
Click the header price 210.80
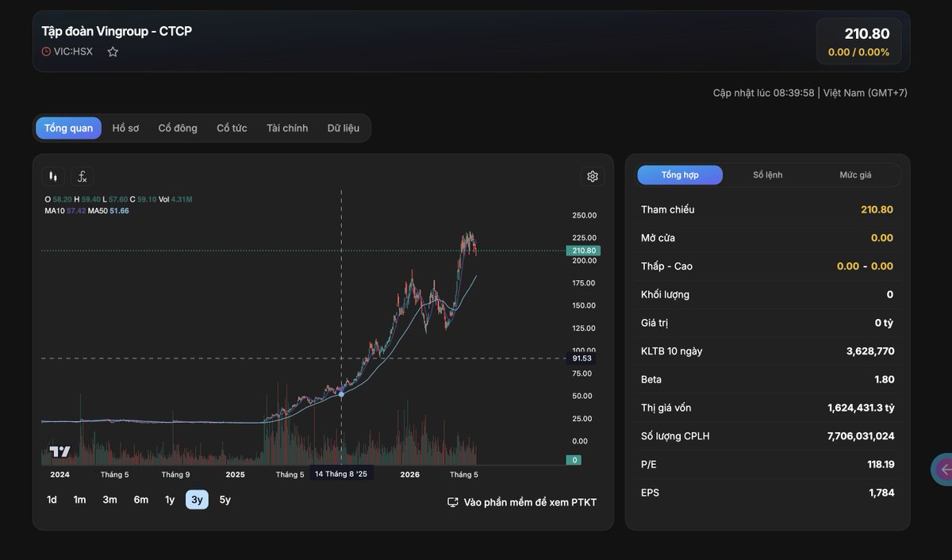tap(867, 33)
